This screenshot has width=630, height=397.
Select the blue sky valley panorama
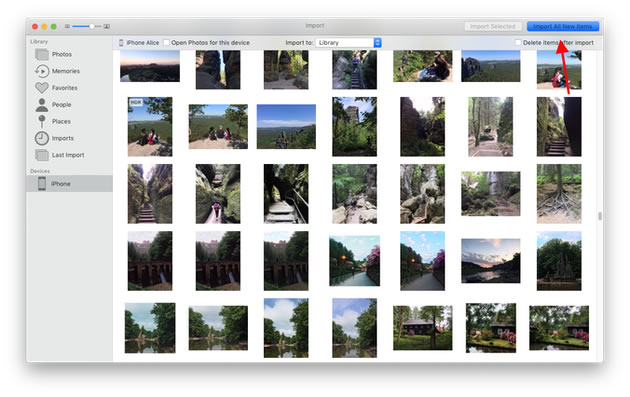[x=286, y=127]
